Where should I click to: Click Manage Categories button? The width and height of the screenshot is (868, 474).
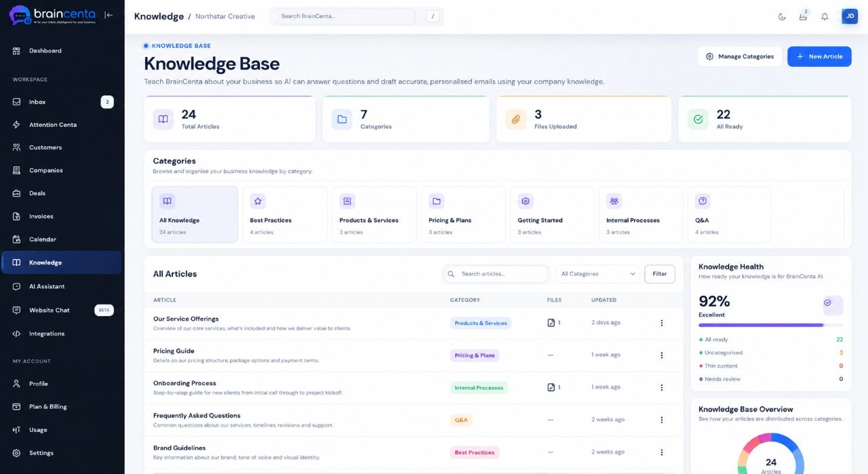[x=739, y=56]
